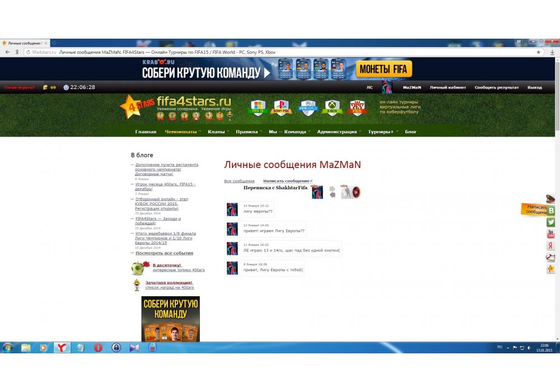This screenshot has width=560, height=392.
Task: Click avatar beside лигу европы?? message
Action: (x=232, y=209)
